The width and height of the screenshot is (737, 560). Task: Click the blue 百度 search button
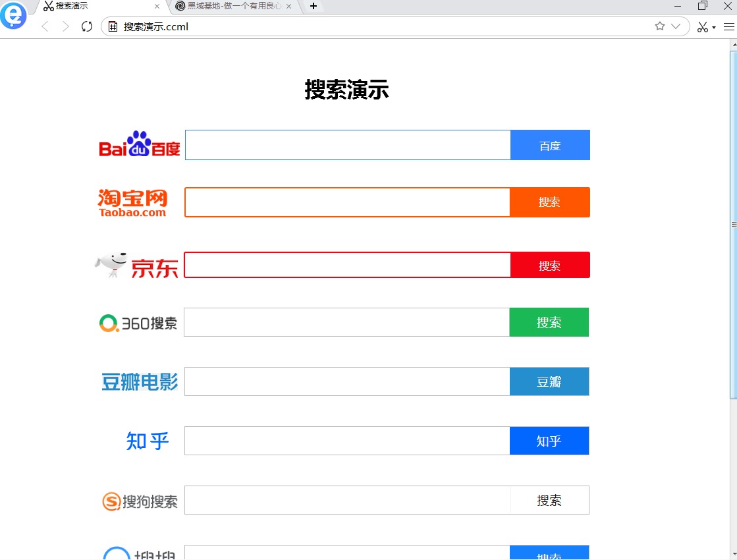pos(550,145)
